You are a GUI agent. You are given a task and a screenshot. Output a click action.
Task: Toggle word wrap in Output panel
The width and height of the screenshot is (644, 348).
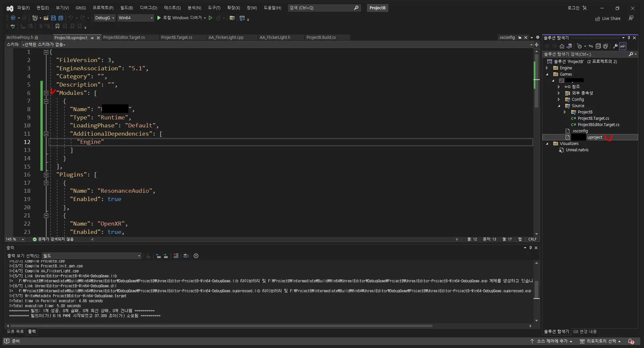coord(186,256)
